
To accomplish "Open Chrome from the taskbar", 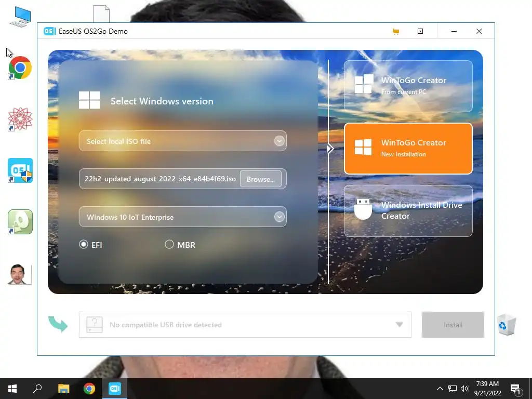I will pos(89,389).
